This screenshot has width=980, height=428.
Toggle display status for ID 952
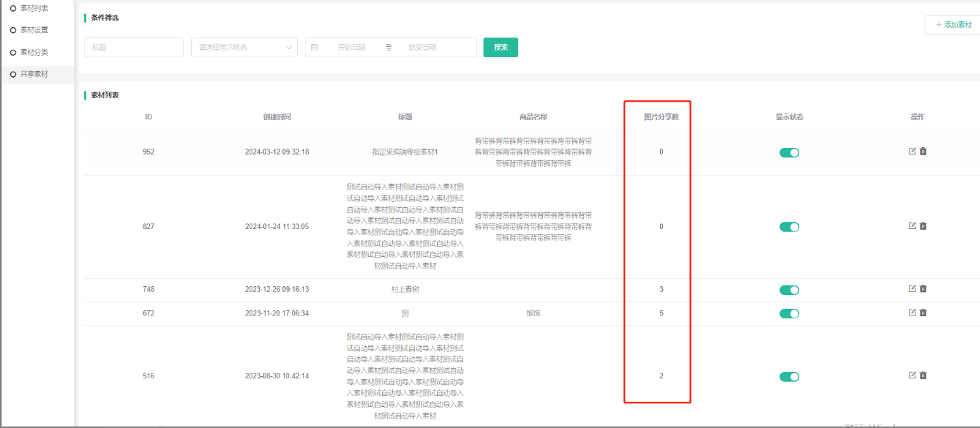click(x=789, y=153)
